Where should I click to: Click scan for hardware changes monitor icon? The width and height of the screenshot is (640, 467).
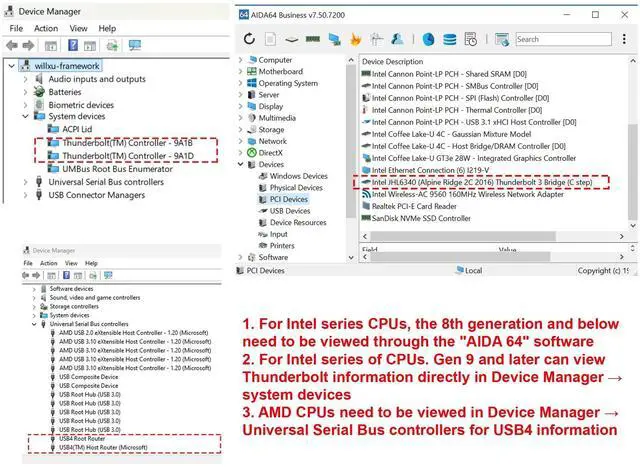(133, 46)
